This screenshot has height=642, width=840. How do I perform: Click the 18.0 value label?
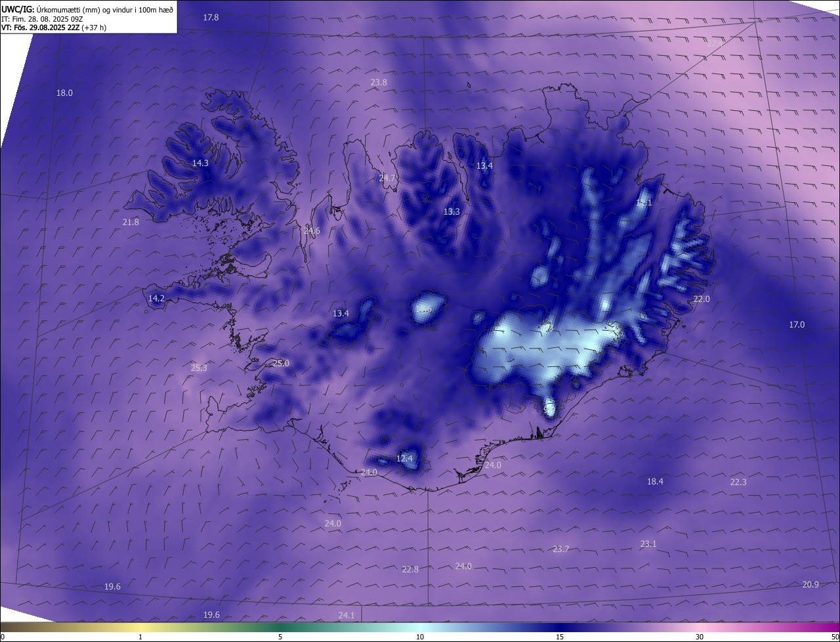(64, 93)
